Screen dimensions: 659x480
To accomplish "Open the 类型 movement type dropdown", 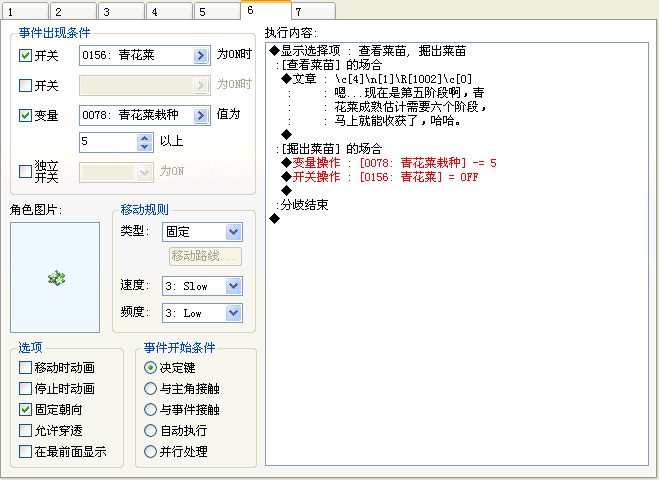I will pos(233,232).
